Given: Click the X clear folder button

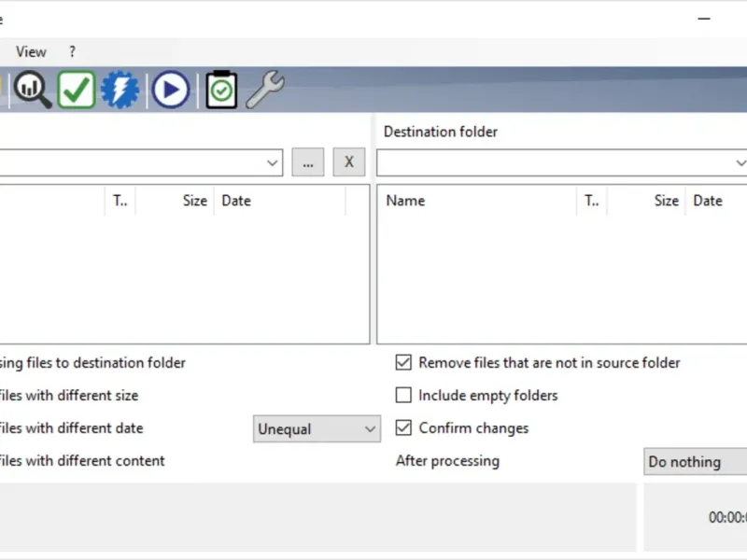Looking at the screenshot, I should click(349, 162).
